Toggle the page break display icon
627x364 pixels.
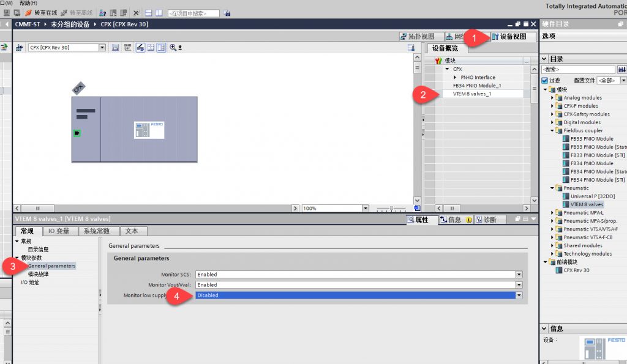click(151, 48)
